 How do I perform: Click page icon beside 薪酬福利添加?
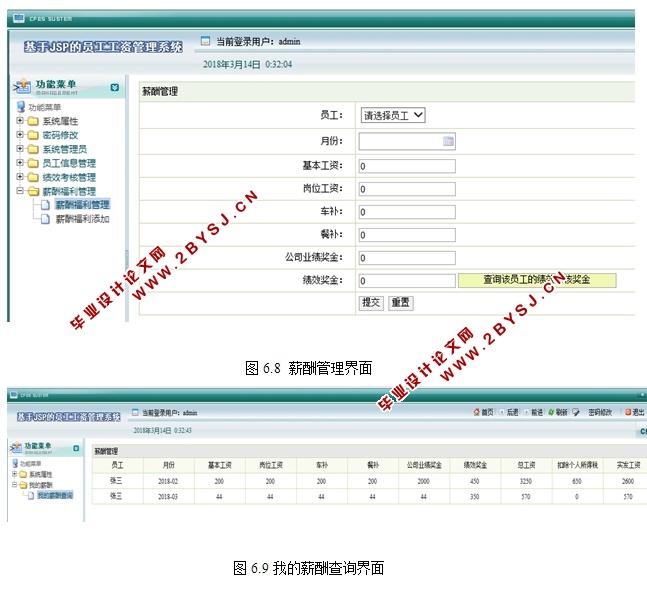click(x=45, y=219)
